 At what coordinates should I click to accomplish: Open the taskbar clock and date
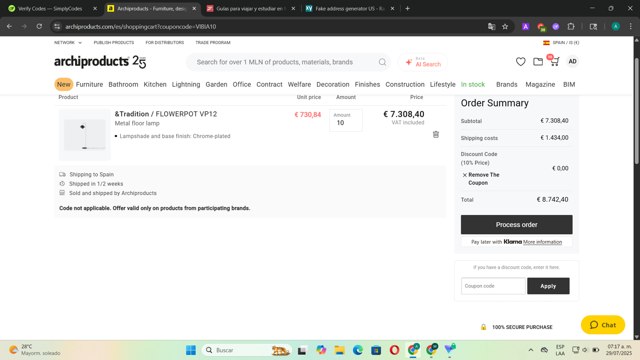click(x=619, y=350)
